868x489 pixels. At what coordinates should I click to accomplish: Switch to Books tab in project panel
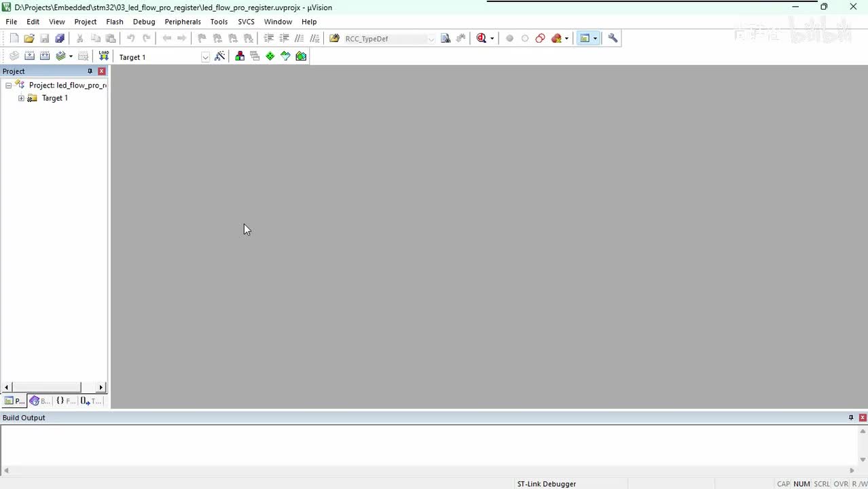pos(39,401)
